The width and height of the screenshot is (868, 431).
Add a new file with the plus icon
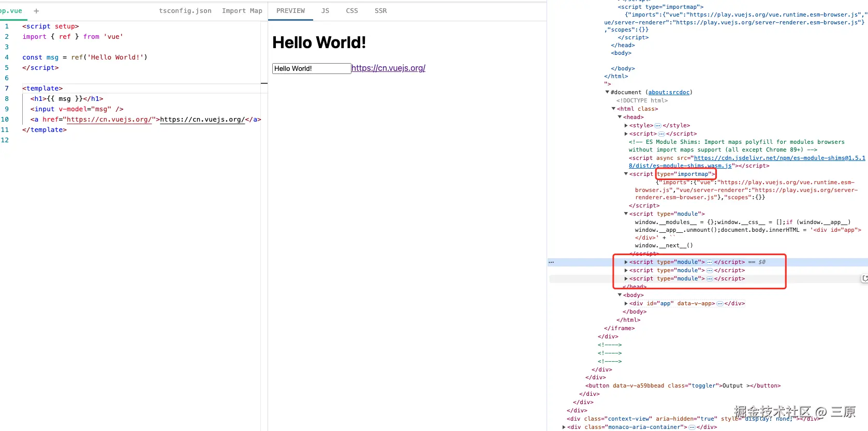36,11
